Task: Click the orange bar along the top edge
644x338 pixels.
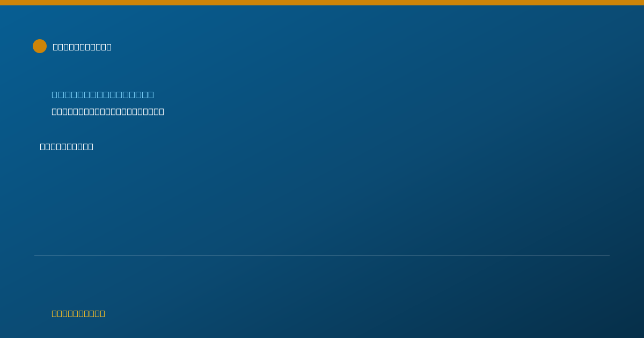Action: 322,3
